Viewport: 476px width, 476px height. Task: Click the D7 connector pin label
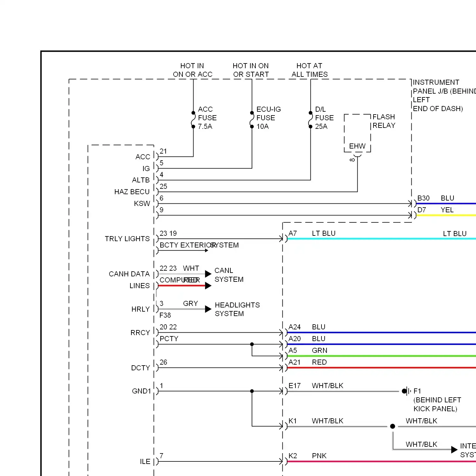click(x=421, y=210)
